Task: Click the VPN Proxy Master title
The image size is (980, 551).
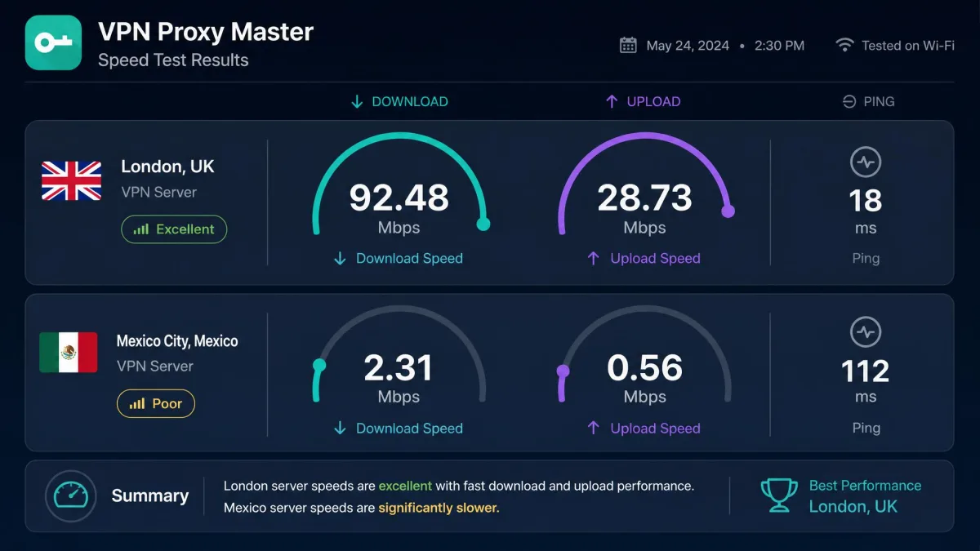Action: 206,32
